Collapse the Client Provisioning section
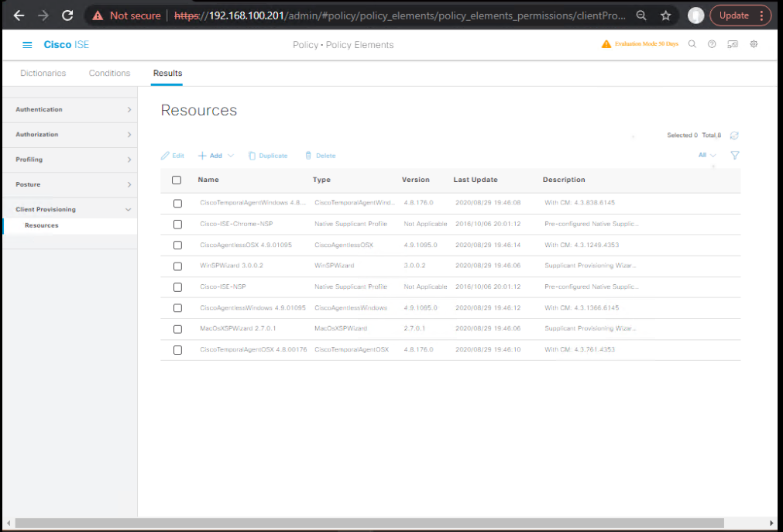The width and height of the screenshot is (783, 532). [x=70, y=209]
